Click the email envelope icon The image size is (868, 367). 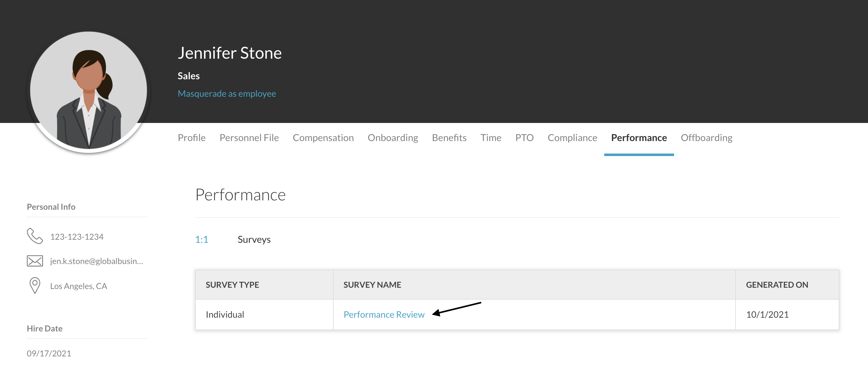[x=35, y=261]
